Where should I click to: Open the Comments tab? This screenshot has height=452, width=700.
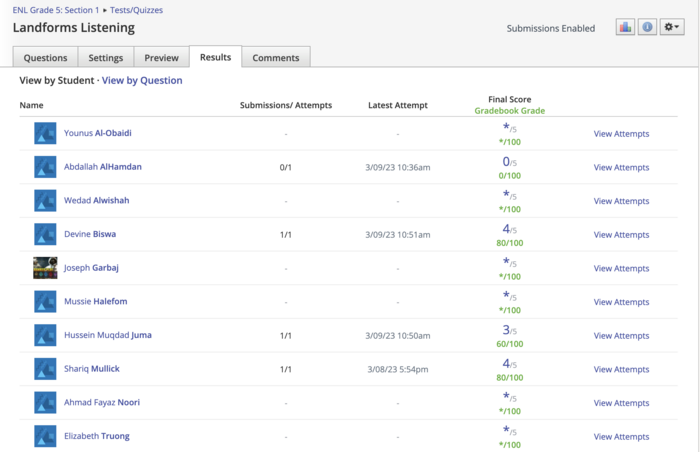[275, 58]
